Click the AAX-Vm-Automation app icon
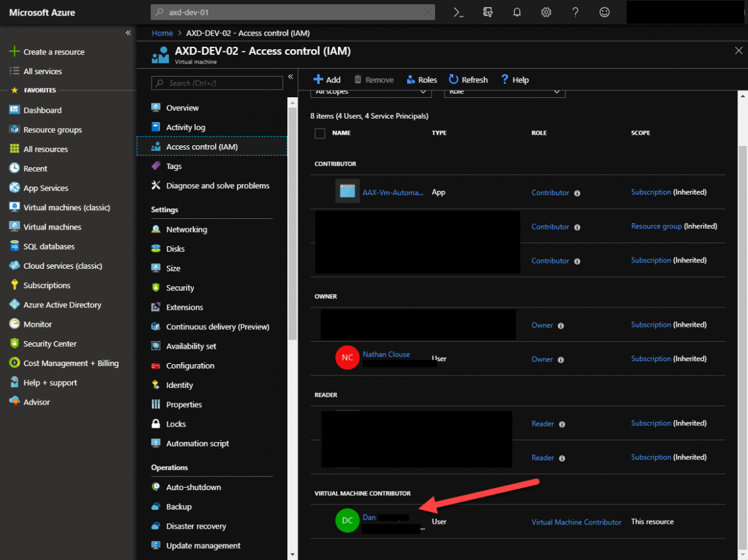 pos(347,191)
